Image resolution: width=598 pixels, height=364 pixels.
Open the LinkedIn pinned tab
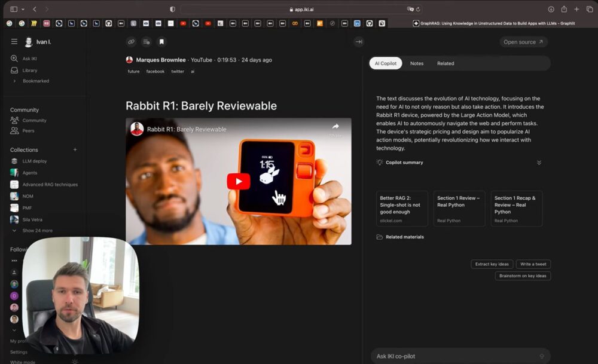[x=357, y=23]
